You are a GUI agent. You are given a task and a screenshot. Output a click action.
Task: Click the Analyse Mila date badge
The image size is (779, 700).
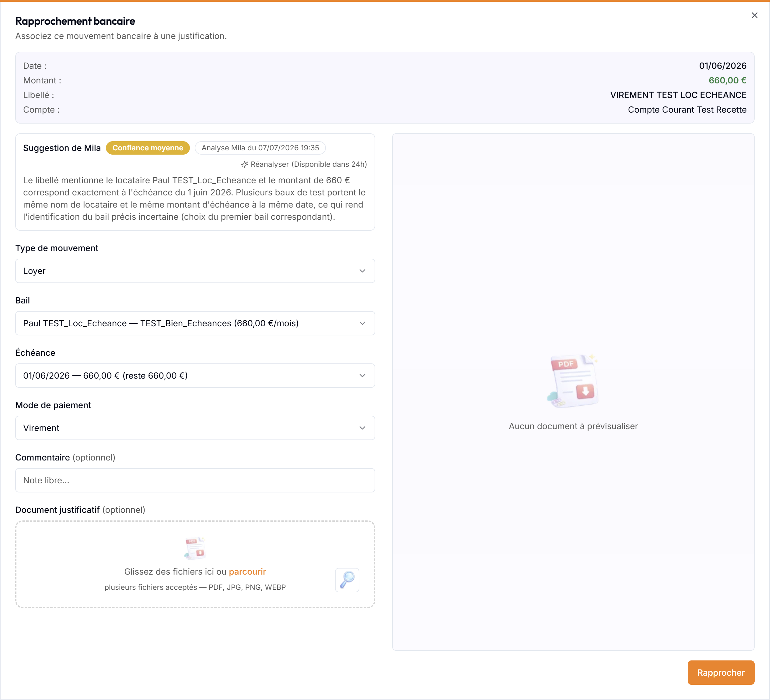pos(260,148)
